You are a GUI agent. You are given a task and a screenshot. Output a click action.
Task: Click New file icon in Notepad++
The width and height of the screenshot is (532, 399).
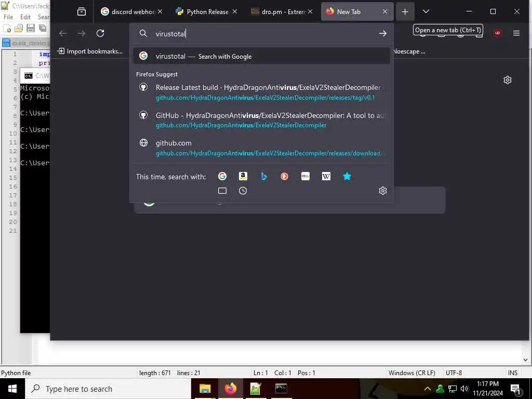point(7,28)
